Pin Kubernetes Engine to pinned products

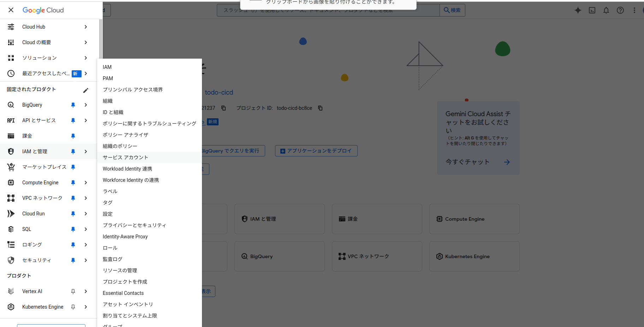pyautogui.click(x=73, y=307)
